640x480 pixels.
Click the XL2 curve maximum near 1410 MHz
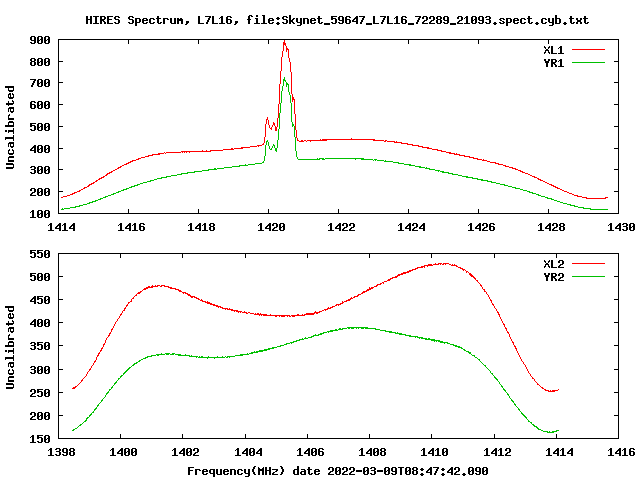coord(444,264)
